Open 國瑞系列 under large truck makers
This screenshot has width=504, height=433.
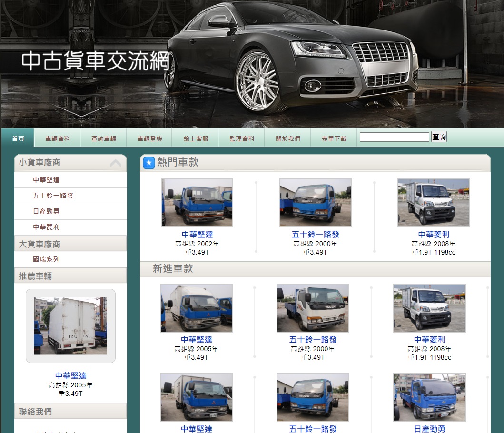pyautogui.click(x=46, y=259)
